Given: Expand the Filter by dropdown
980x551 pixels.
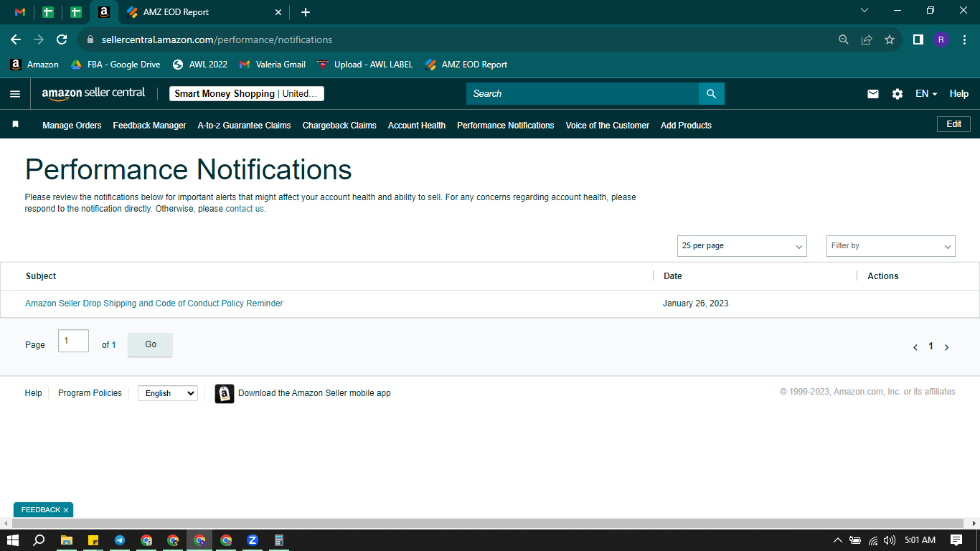Looking at the screenshot, I should coord(891,246).
